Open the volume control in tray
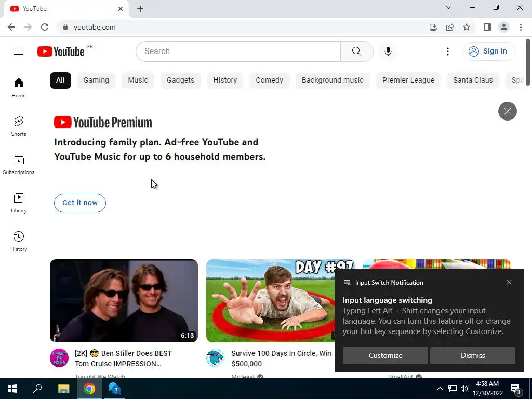 (x=464, y=389)
